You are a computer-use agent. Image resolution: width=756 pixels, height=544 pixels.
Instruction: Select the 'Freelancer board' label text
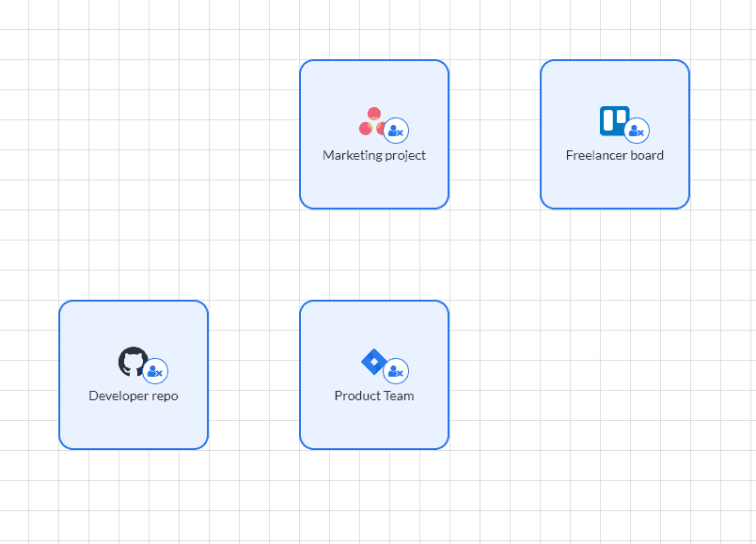click(x=615, y=155)
